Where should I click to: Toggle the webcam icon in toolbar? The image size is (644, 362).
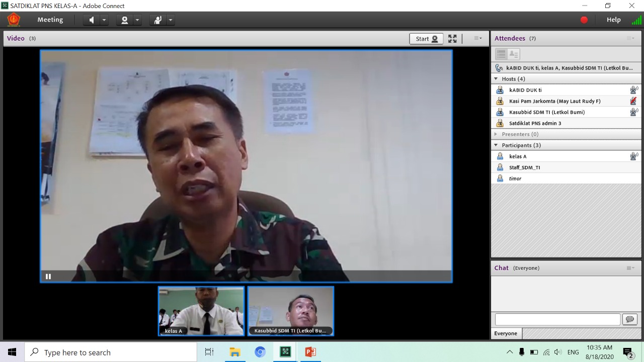point(124,20)
